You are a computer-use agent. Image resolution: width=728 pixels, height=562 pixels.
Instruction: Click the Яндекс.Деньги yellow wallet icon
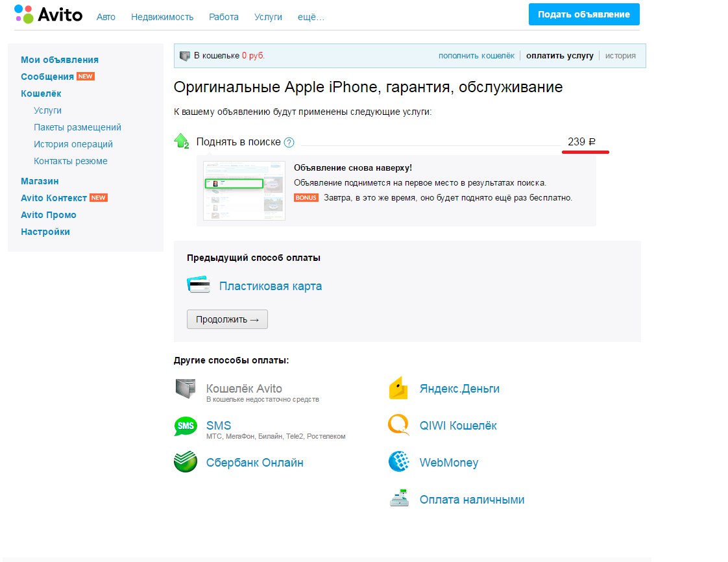(398, 388)
